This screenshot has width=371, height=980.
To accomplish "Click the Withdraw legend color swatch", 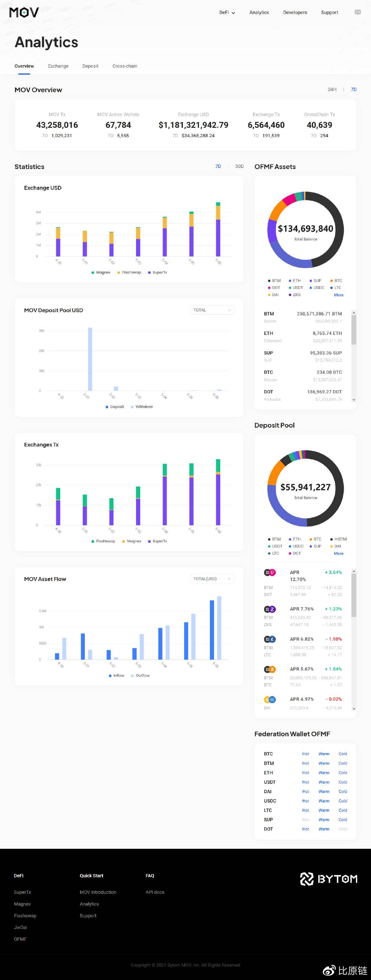I will [x=132, y=407].
